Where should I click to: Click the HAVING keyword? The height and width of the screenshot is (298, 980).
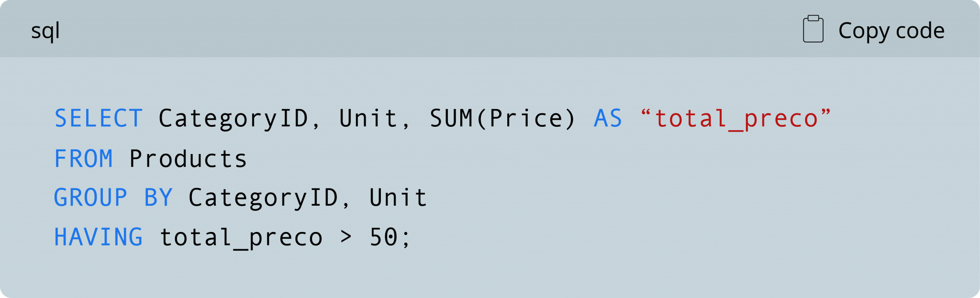[x=98, y=236]
